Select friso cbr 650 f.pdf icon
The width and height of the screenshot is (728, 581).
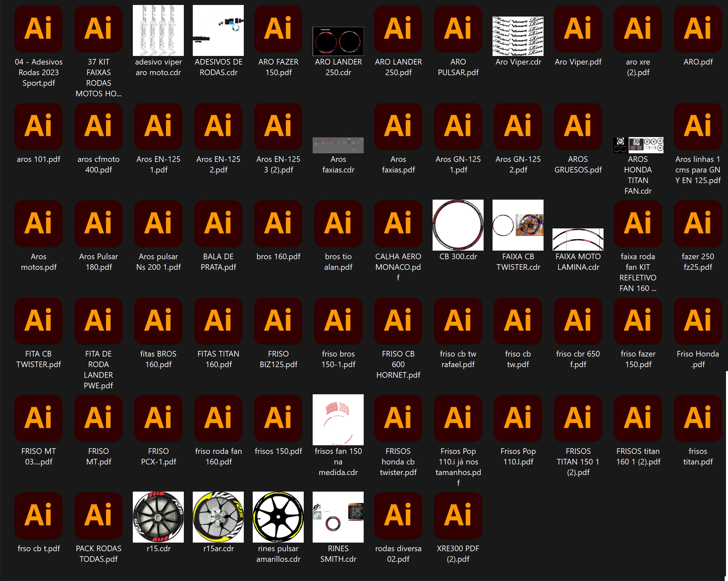coord(578,321)
